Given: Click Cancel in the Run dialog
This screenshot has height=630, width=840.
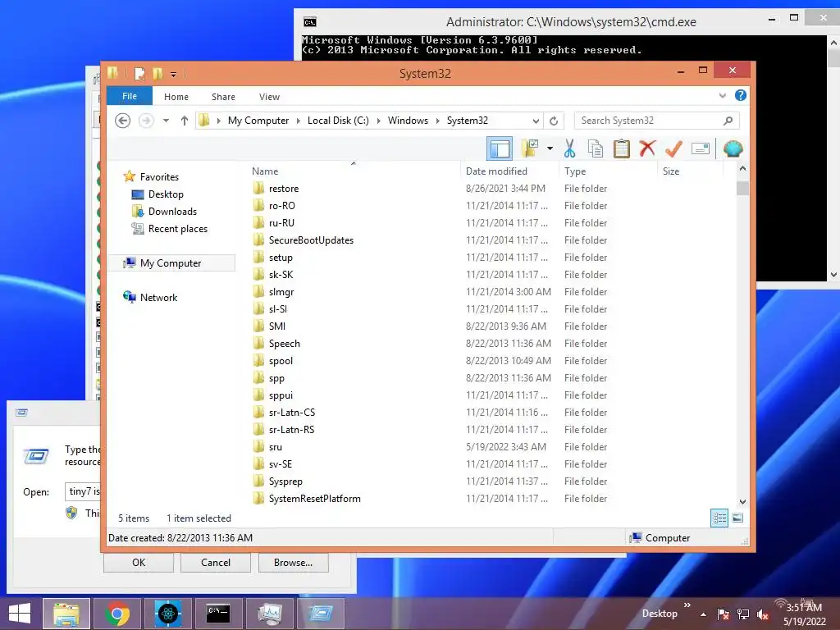Looking at the screenshot, I should click(216, 563).
